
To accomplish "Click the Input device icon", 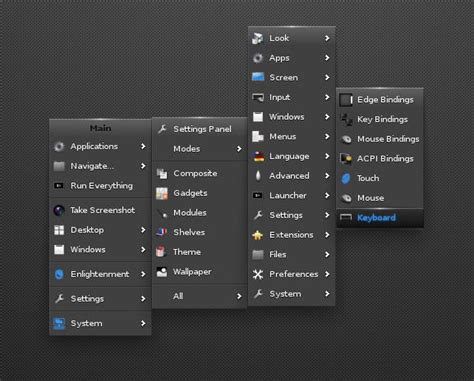I will tap(258, 97).
